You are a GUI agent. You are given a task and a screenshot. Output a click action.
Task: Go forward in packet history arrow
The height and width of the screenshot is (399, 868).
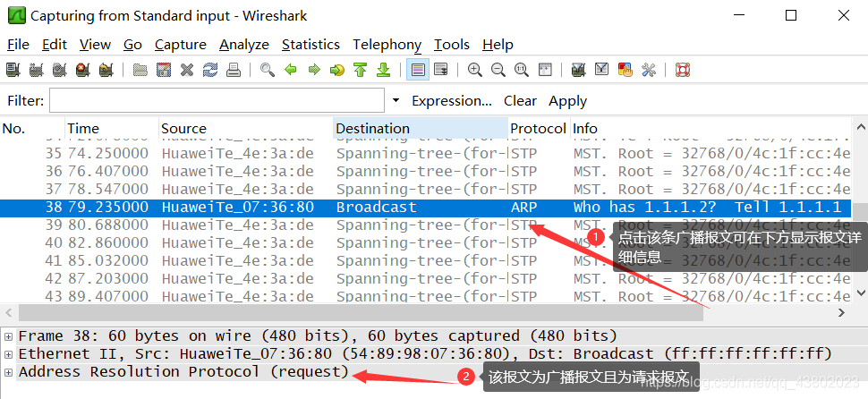pos(314,70)
